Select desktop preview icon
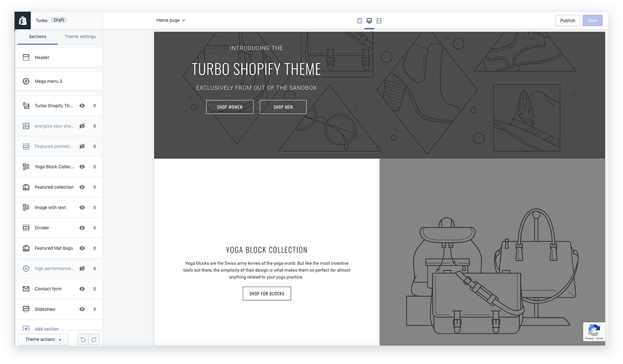The height and width of the screenshot is (364, 623). tap(369, 20)
